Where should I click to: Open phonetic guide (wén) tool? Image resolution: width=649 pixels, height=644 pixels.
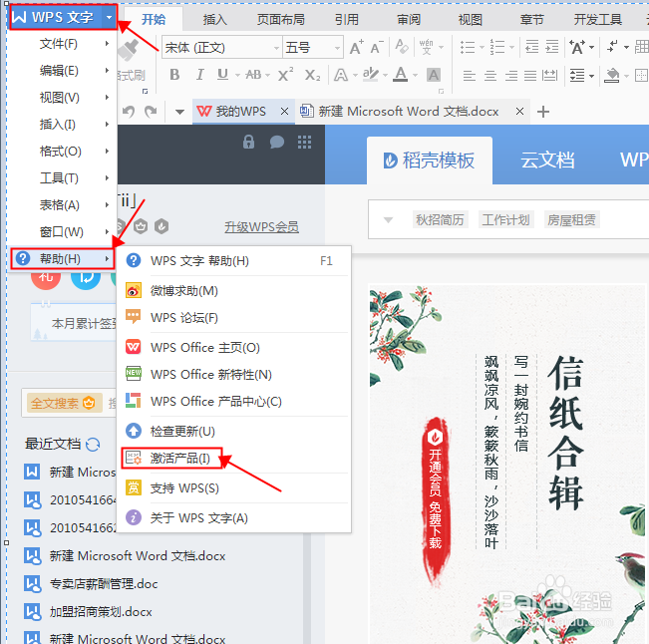click(x=427, y=47)
